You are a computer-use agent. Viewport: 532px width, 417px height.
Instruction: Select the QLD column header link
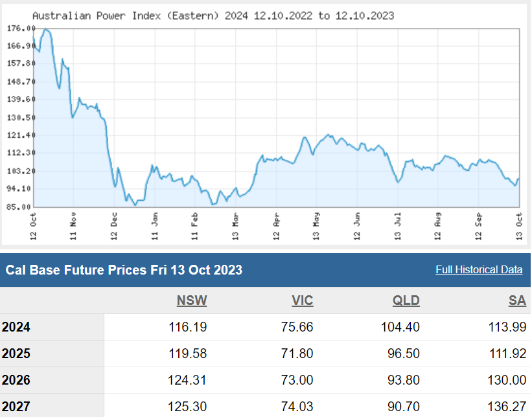[406, 300]
